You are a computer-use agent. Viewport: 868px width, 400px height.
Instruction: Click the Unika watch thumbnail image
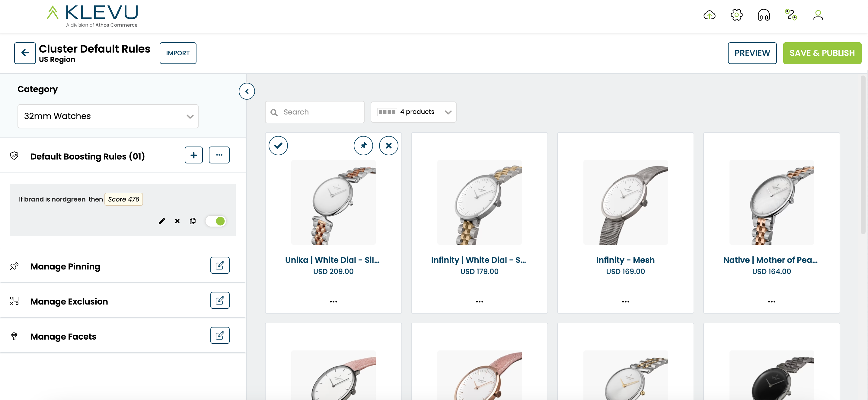333,202
